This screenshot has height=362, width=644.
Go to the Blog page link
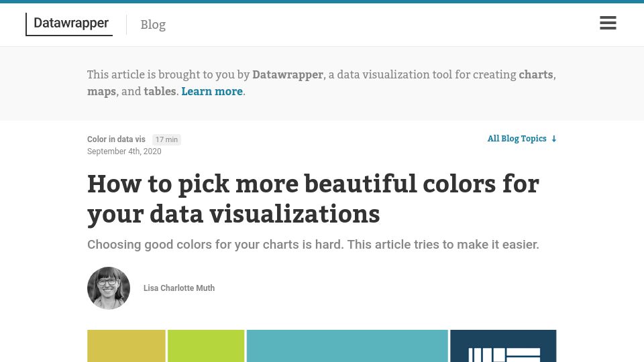tap(153, 25)
